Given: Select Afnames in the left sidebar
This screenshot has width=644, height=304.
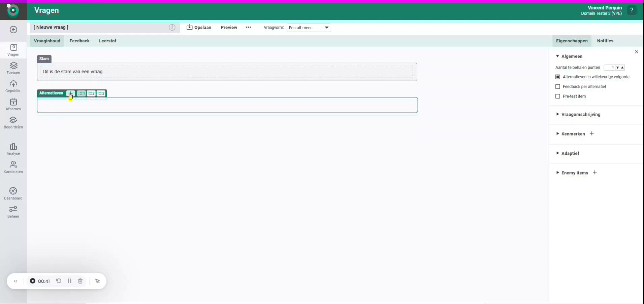Looking at the screenshot, I should (13, 104).
